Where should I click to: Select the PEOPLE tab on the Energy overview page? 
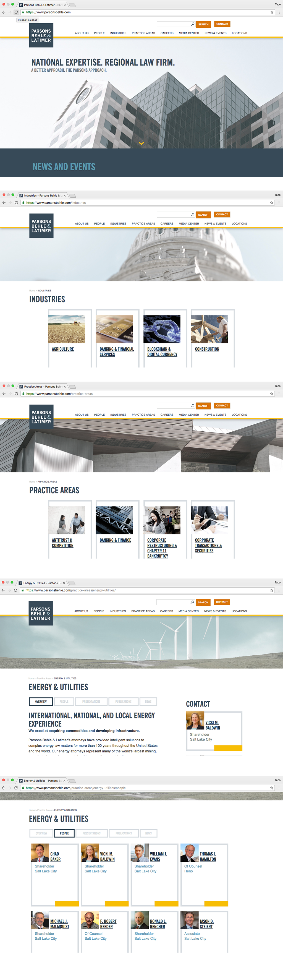click(x=64, y=702)
